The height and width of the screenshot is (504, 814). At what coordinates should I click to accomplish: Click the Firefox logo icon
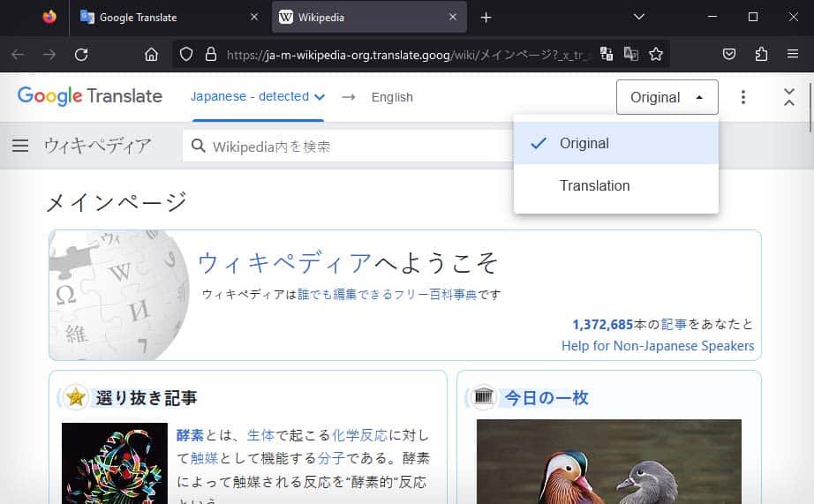coord(49,17)
